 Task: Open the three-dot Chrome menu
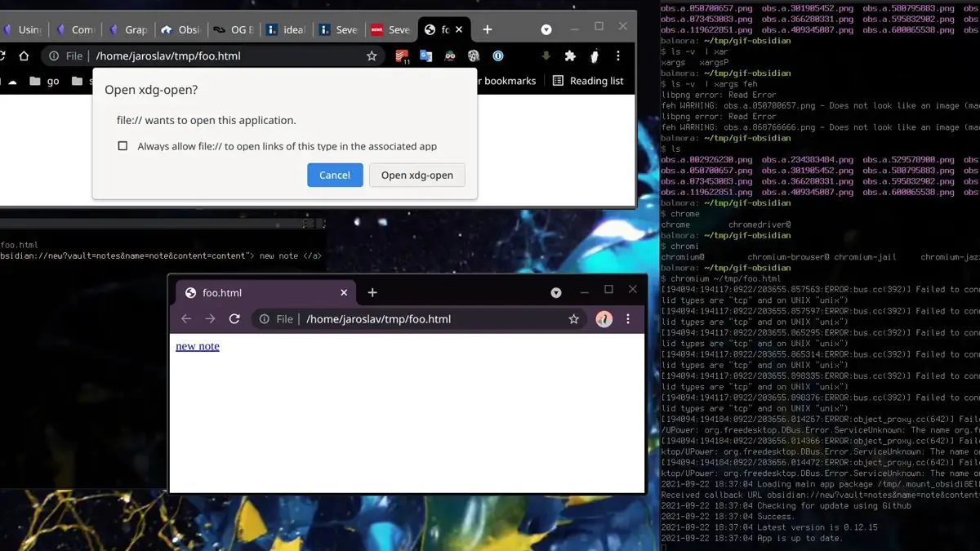(618, 56)
